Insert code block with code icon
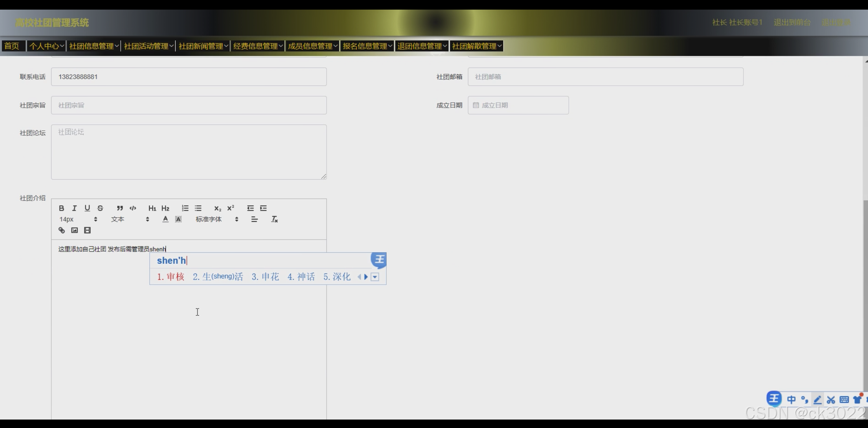Viewport: 868px width, 428px height. click(133, 208)
